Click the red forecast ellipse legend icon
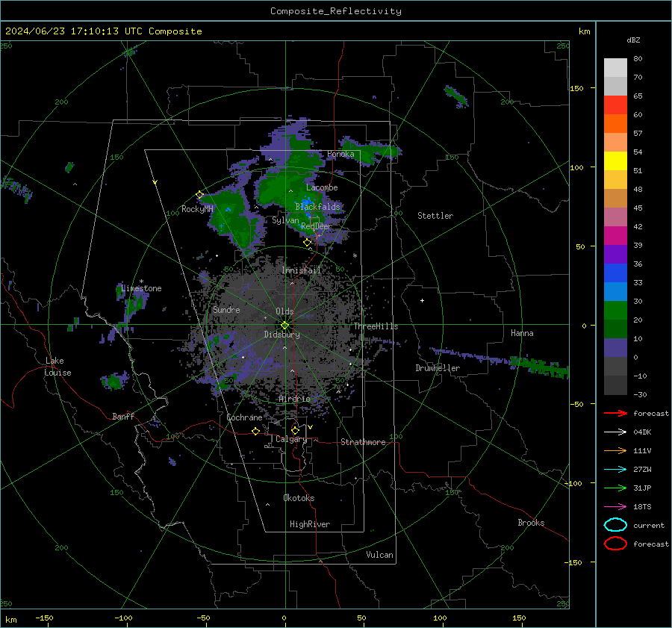The height and width of the screenshot is (628, 672). (x=615, y=544)
